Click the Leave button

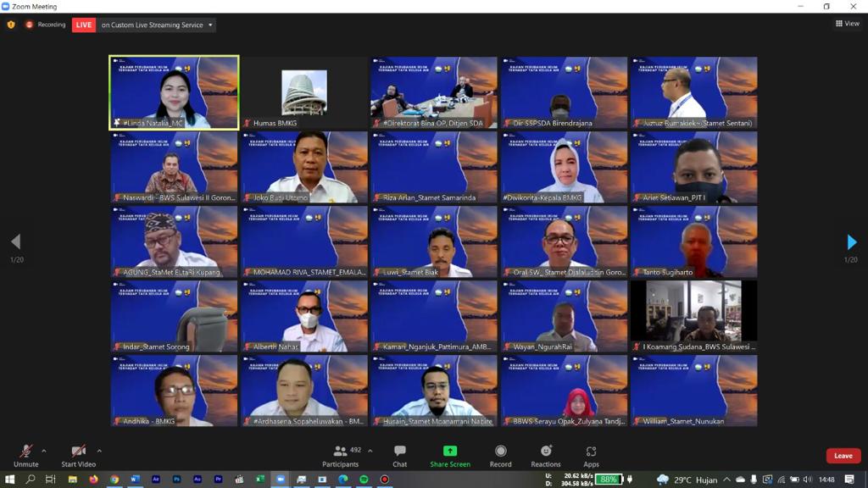click(x=843, y=456)
